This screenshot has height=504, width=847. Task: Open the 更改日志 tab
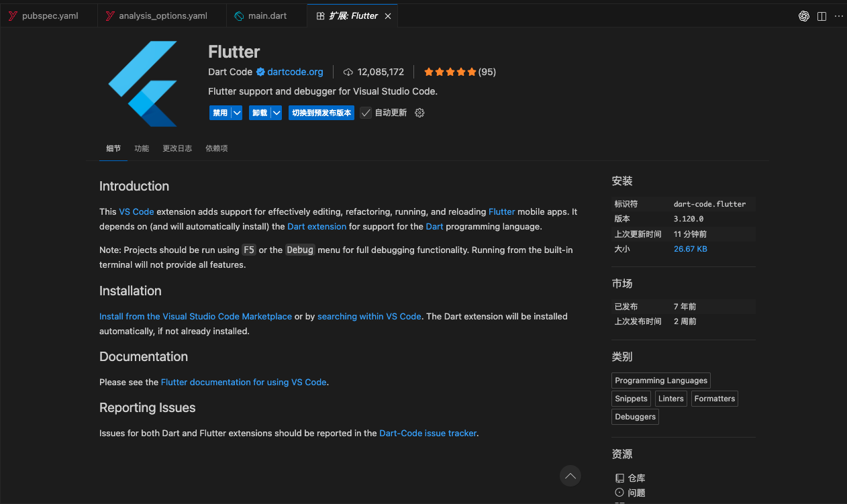(x=177, y=148)
